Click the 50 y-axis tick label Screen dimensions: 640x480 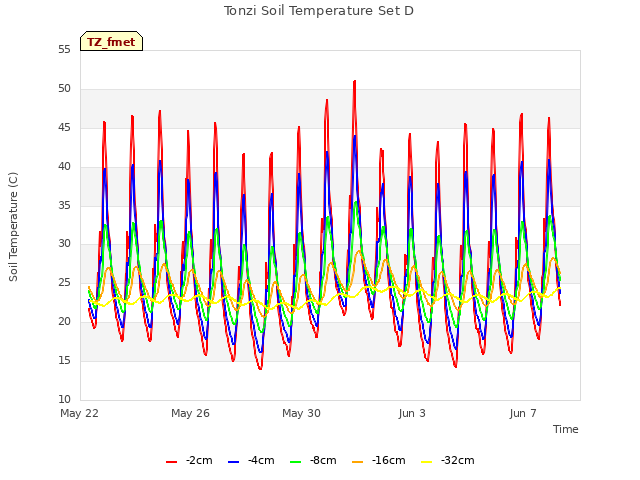point(64,89)
